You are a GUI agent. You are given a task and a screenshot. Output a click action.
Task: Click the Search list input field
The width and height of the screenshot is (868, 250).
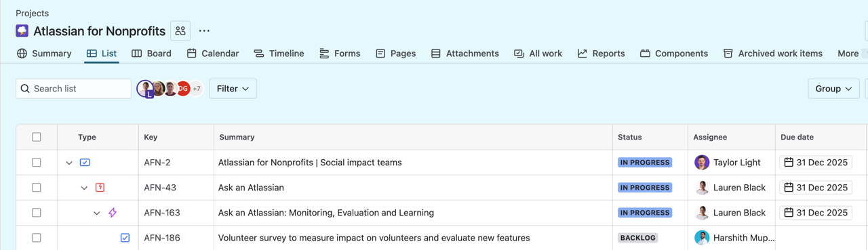(x=73, y=89)
